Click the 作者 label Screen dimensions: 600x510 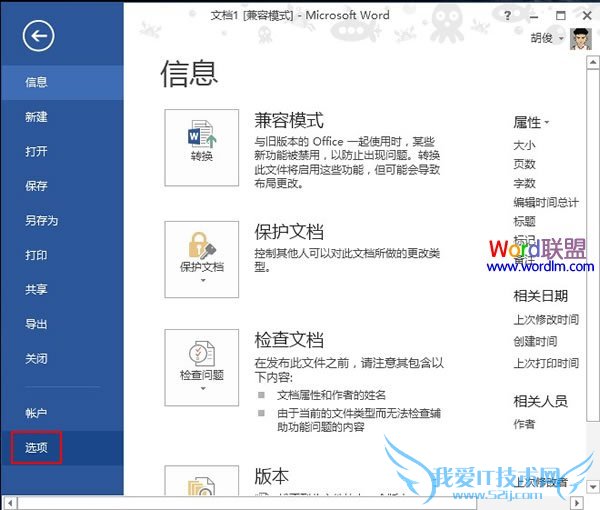pyautogui.click(x=524, y=424)
